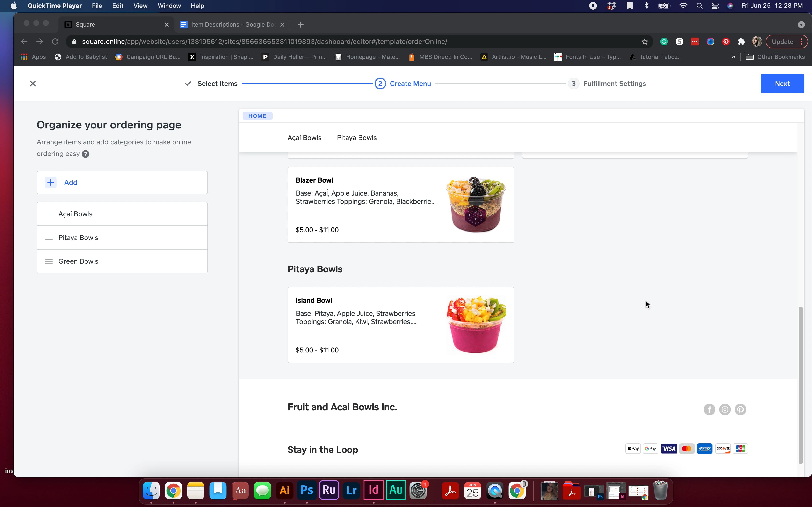
Task: Bookmark the page using the star icon
Action: click(x=645, y=42)
